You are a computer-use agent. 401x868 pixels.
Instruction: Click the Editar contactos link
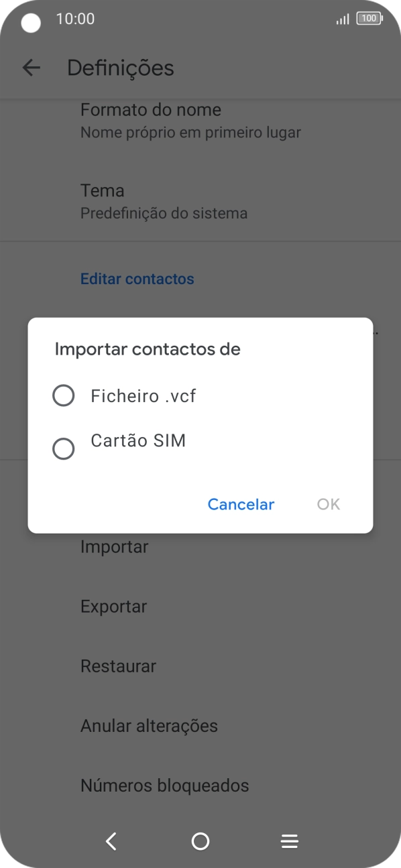[137, 278]
